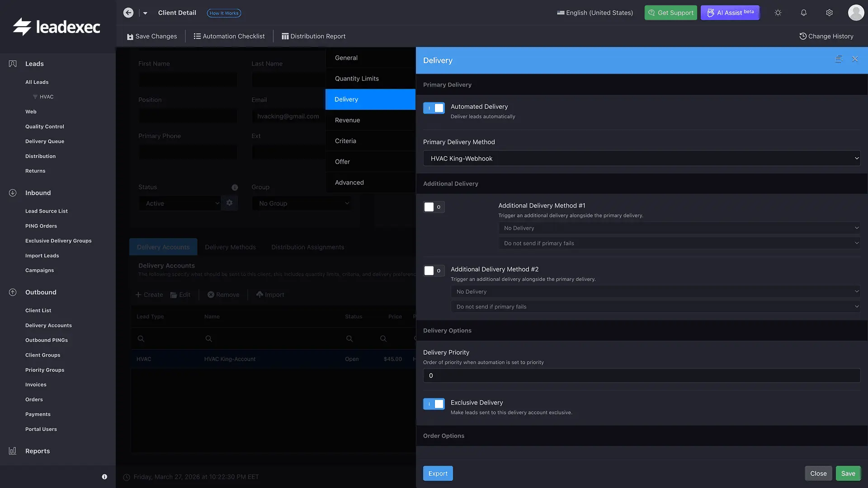
Task: Enable Additional Delivery Method #1 switch
Action: (x=434, y=207)
